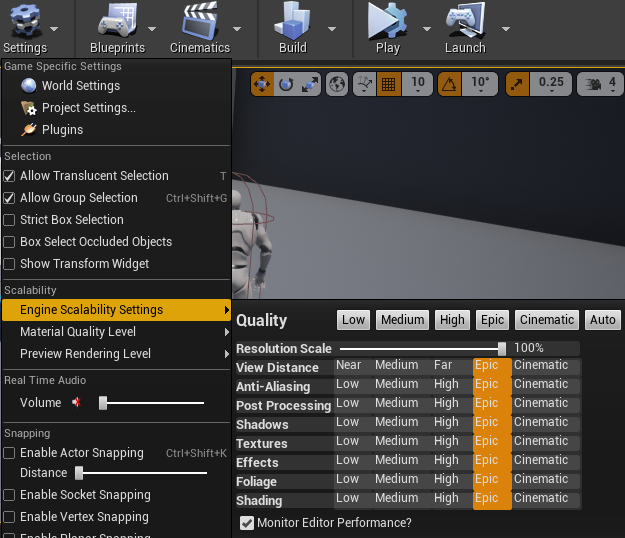Set Effects quality to Cinematic

(545, 460)
